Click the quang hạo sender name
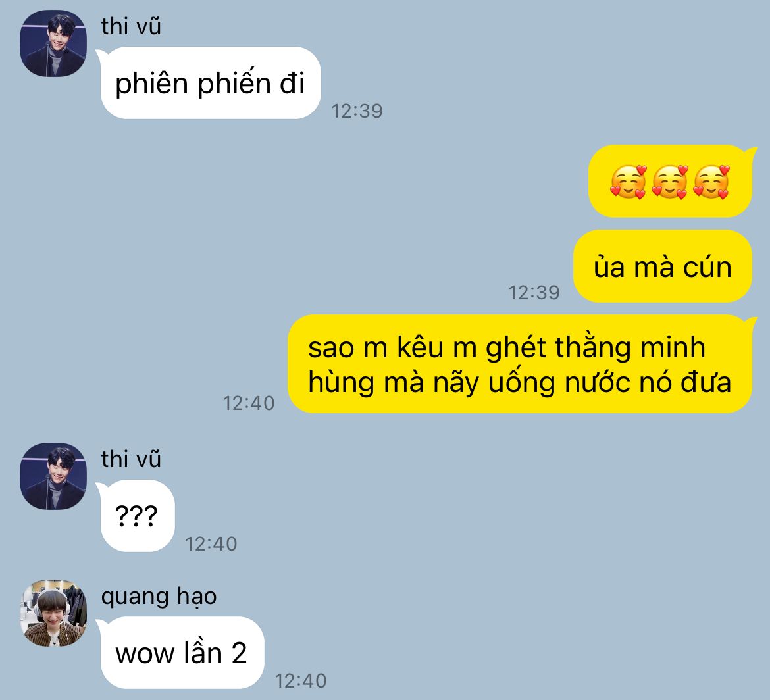This screenshot has width=770, height=700. 159,597
